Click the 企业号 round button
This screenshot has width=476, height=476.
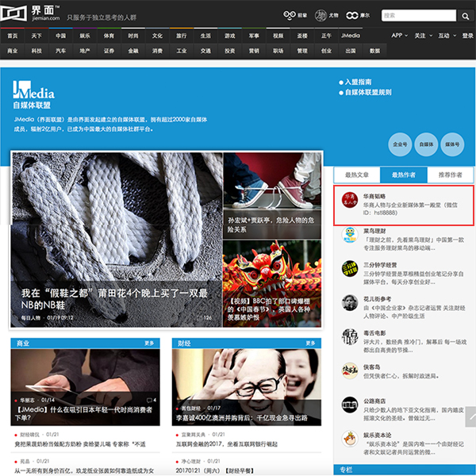coord(400,144)
